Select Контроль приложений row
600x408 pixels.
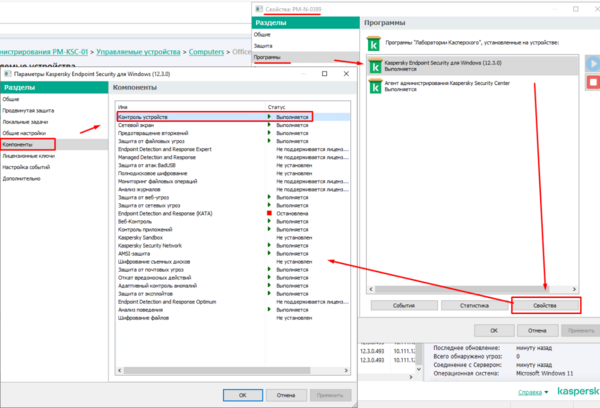[233, 230]
